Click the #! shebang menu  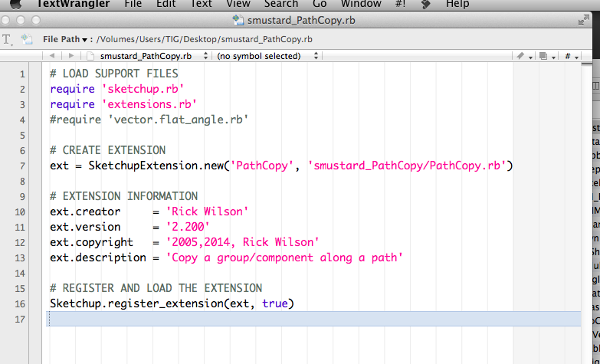[400, 4]
